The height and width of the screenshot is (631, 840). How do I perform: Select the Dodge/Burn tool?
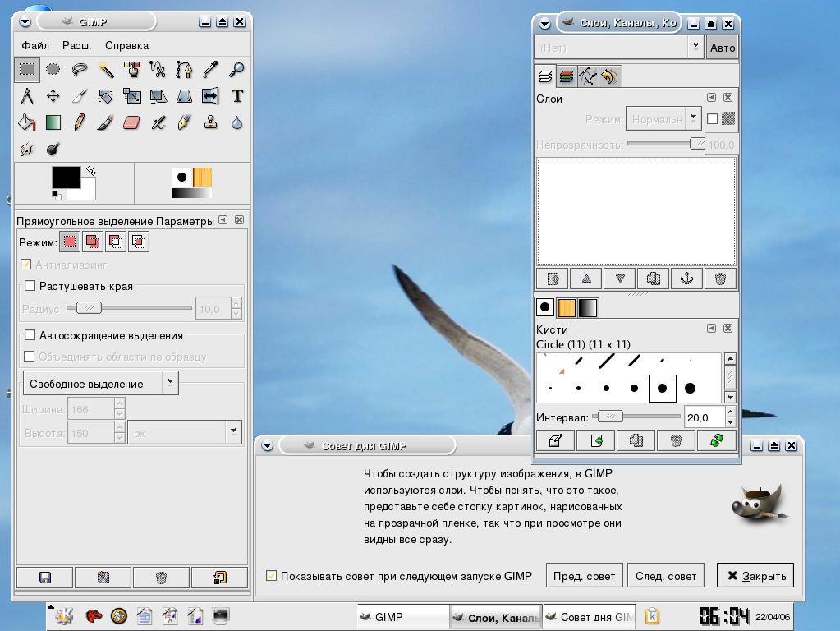[x=53, y=149]
